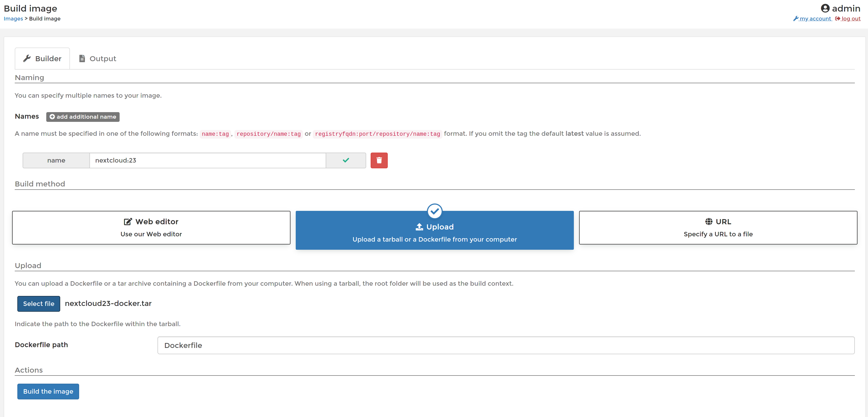The height and width of the screenshot is (417, 868).
Task: Open the Builder tab
Action: pos(43,59)
